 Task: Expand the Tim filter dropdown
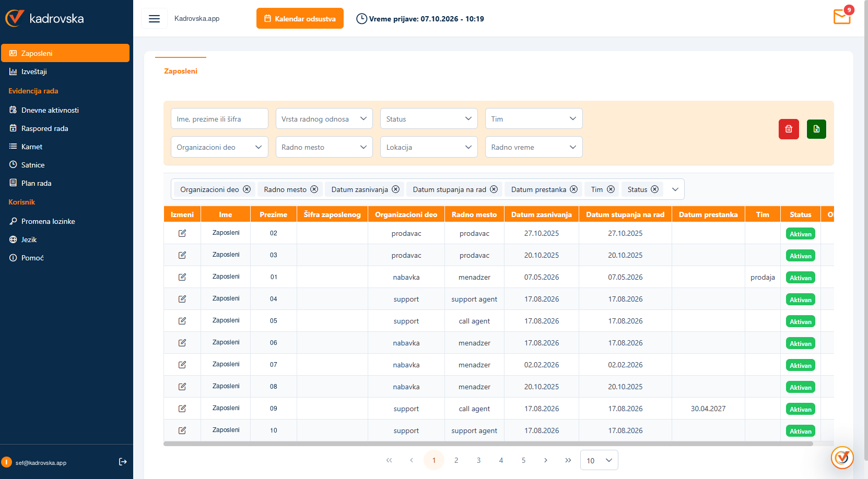point(534,118)
